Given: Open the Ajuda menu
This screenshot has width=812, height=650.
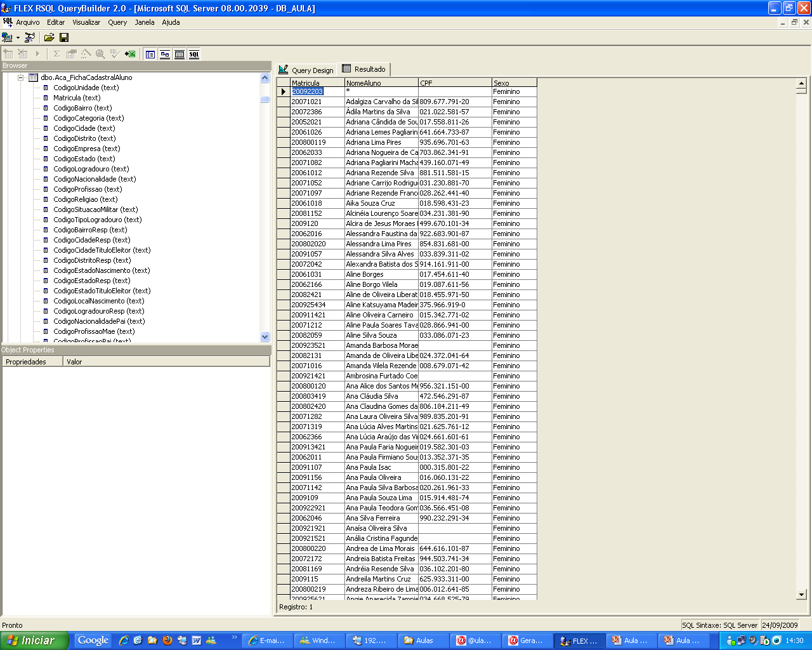Looking at the screenshot, I should point(171,22).
